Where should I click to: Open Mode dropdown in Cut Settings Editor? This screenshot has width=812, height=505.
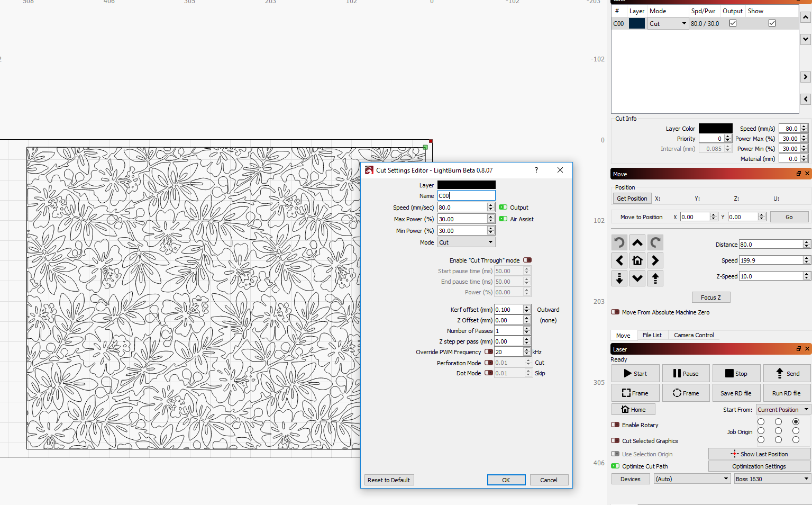tap(466, 242)
